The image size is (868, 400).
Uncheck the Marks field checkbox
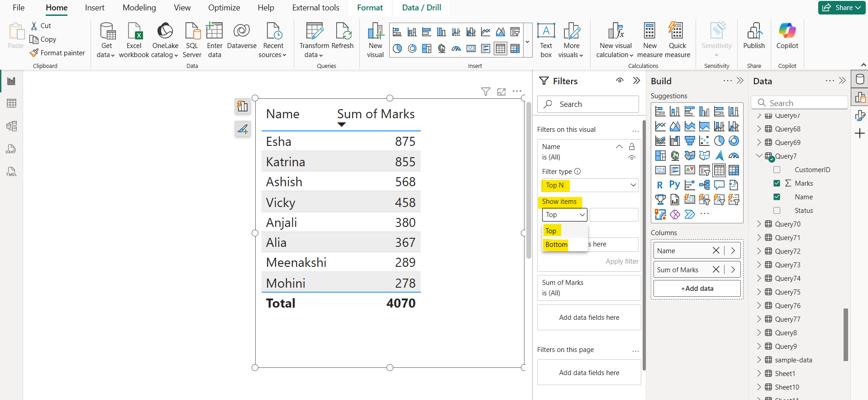click(777, 183)
